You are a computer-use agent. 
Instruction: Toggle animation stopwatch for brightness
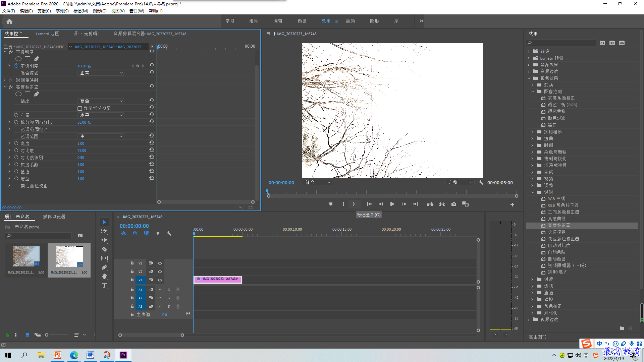16,143
